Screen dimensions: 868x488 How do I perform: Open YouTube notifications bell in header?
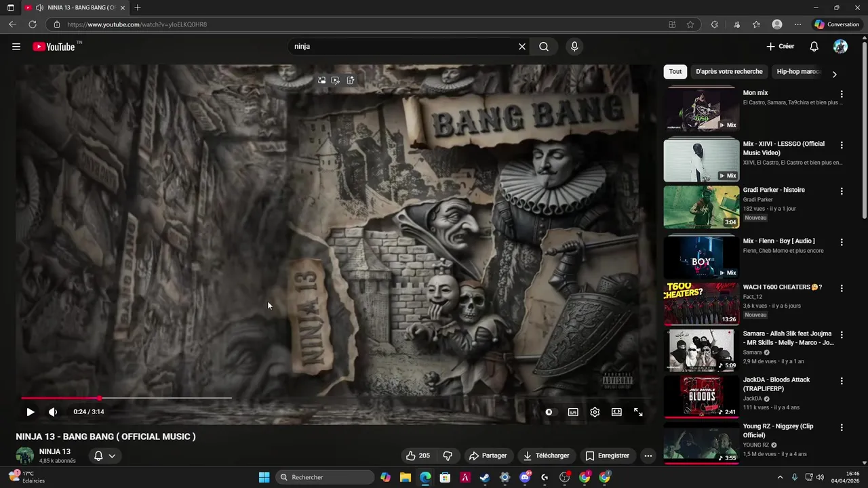click(x=814, y=47)
